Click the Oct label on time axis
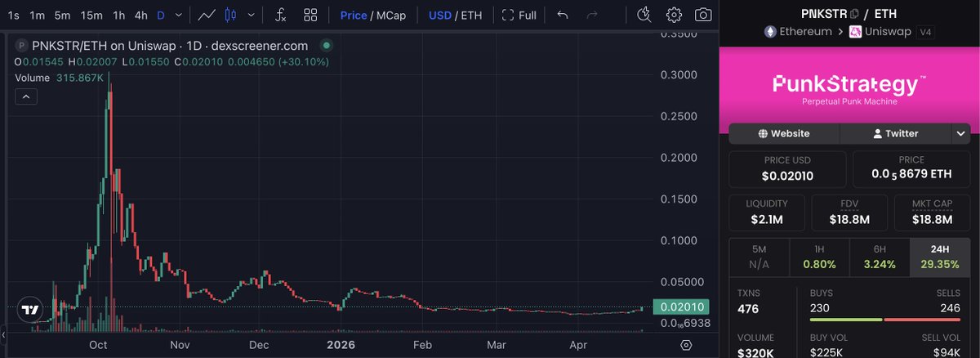Screen dimensions: 980x358 (x=97, y=345)
